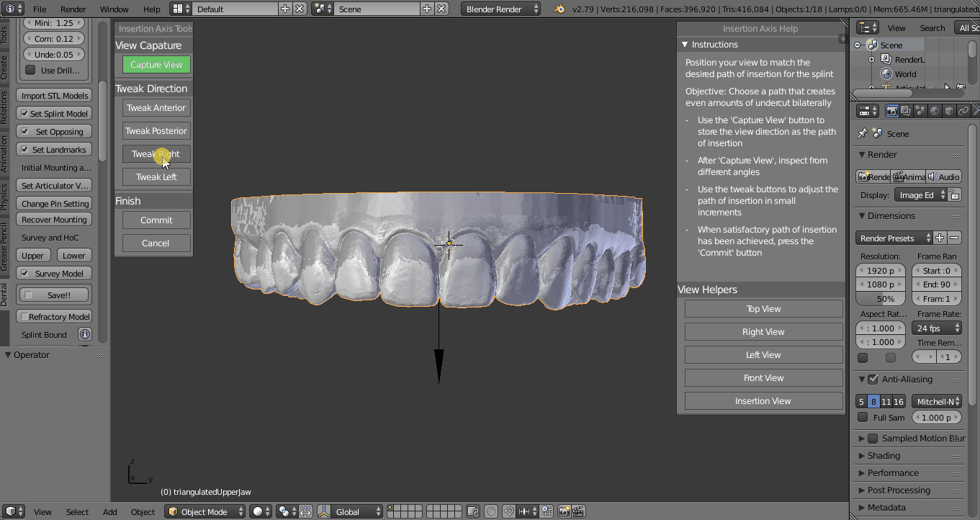Viewport: 980px width, 520px height.
Task: Enable the Refractory Model checkbox
Action: point(24,316)
